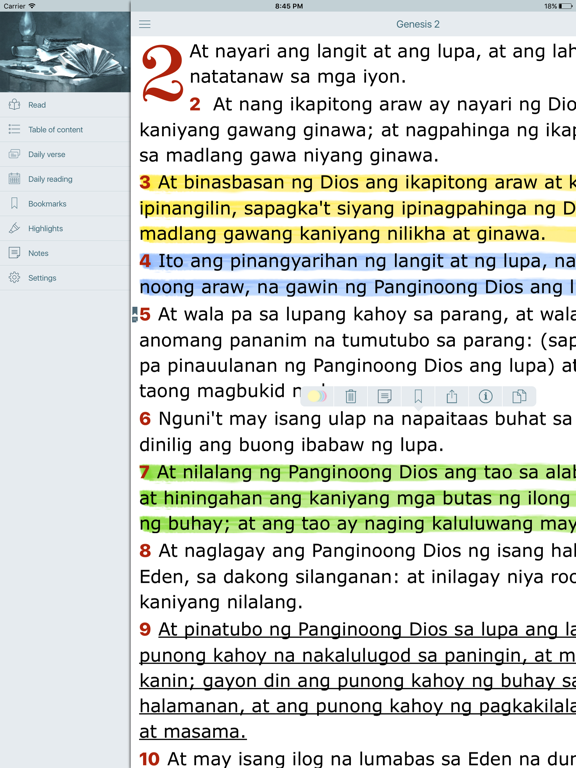Click the Daily reading calendar icon
576x768 pixels.
(14, 178)
